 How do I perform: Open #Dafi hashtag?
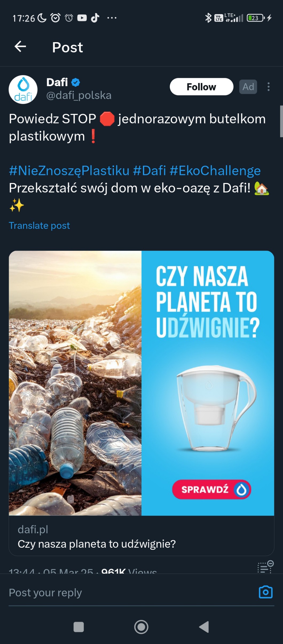click(x=150, y=171)
